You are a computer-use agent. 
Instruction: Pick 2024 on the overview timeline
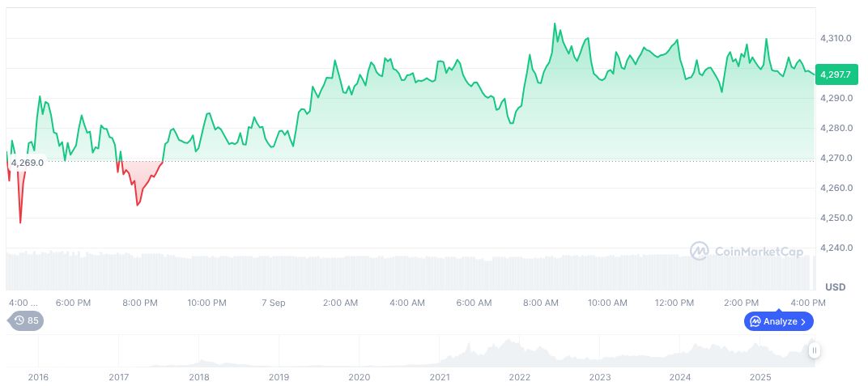[680, 377]
